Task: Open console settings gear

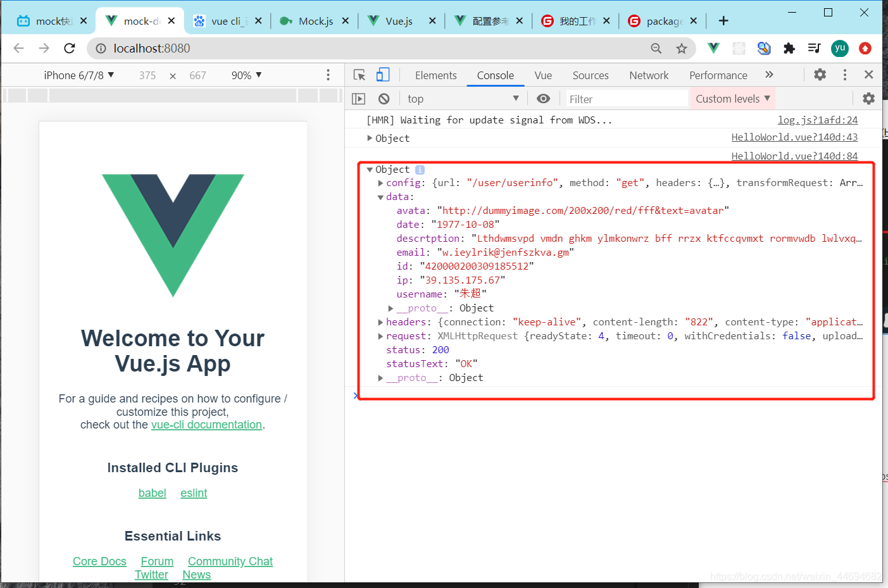Action: [x=869, y=99]
